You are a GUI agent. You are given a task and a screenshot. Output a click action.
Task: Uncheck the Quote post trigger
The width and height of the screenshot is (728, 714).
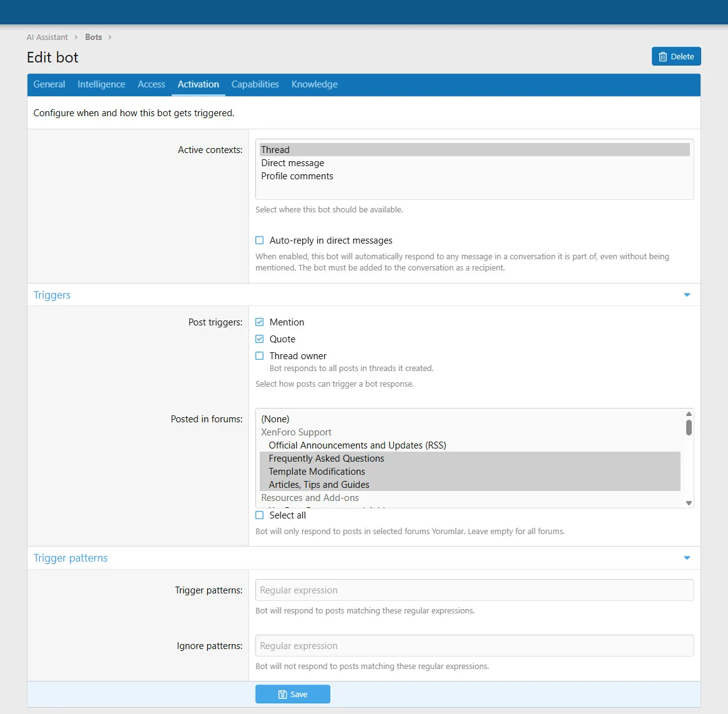pos(260,339)
